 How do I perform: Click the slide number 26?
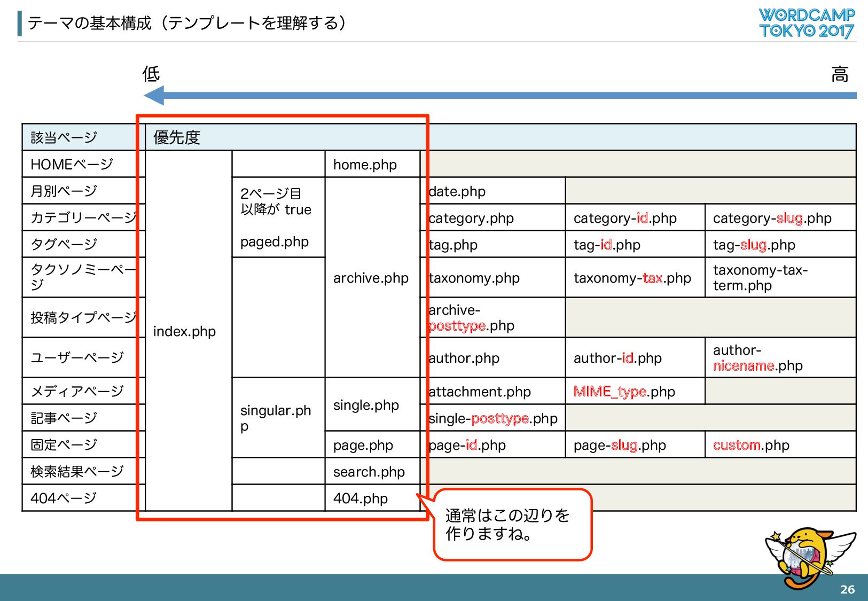847,589
